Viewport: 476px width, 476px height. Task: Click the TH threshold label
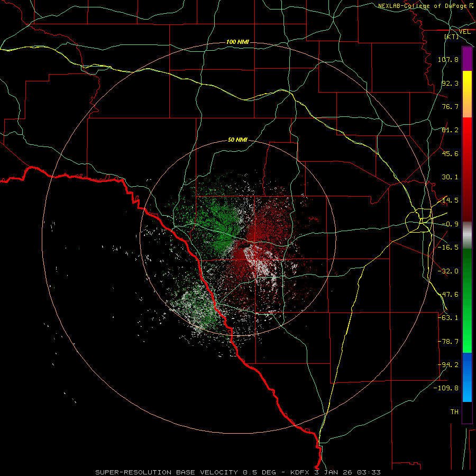454,412
